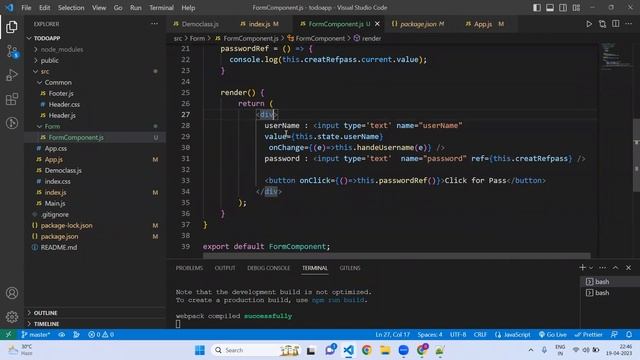The height and width of the screenshot is (360, 640).
Task: Switch to GITLENS panel tab
Action: [350, 268]
